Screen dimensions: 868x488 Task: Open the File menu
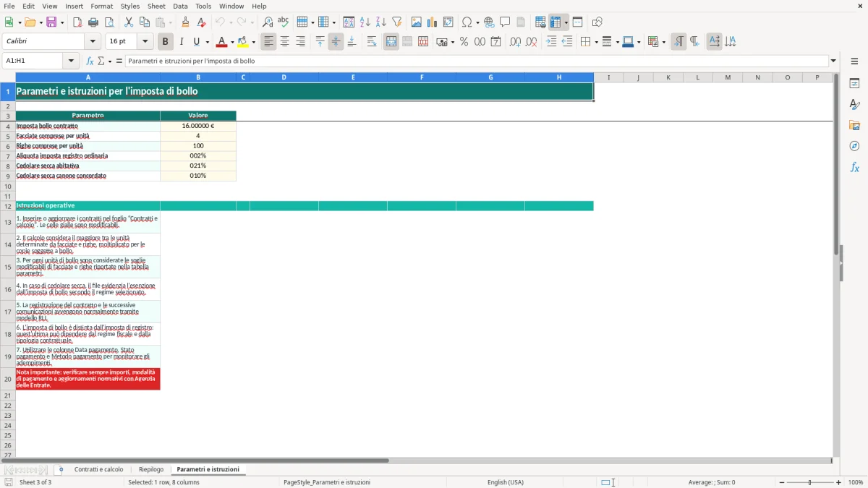tap(9, 6)
